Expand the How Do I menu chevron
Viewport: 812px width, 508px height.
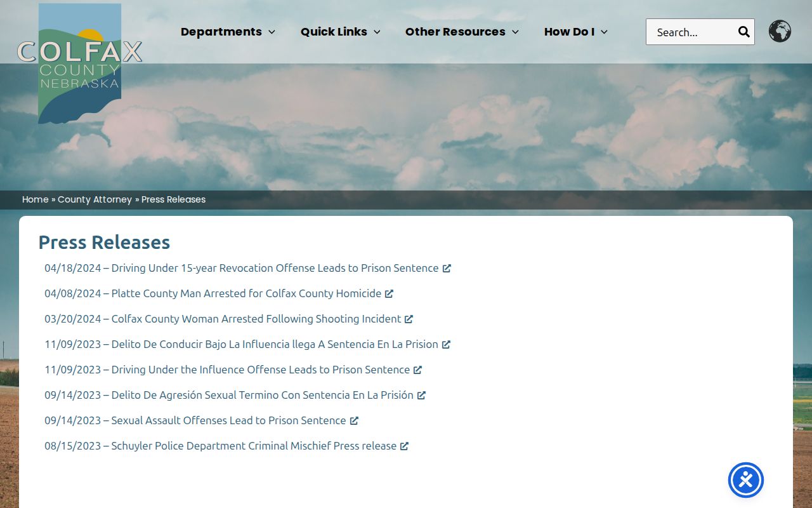(604, 32)
